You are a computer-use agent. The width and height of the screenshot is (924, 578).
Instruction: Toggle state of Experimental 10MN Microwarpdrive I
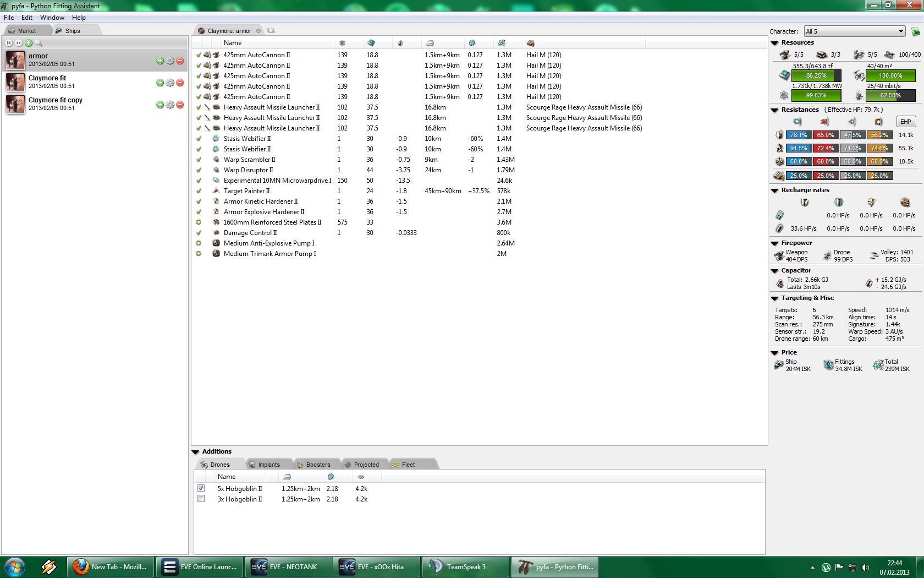click(199, 181)
